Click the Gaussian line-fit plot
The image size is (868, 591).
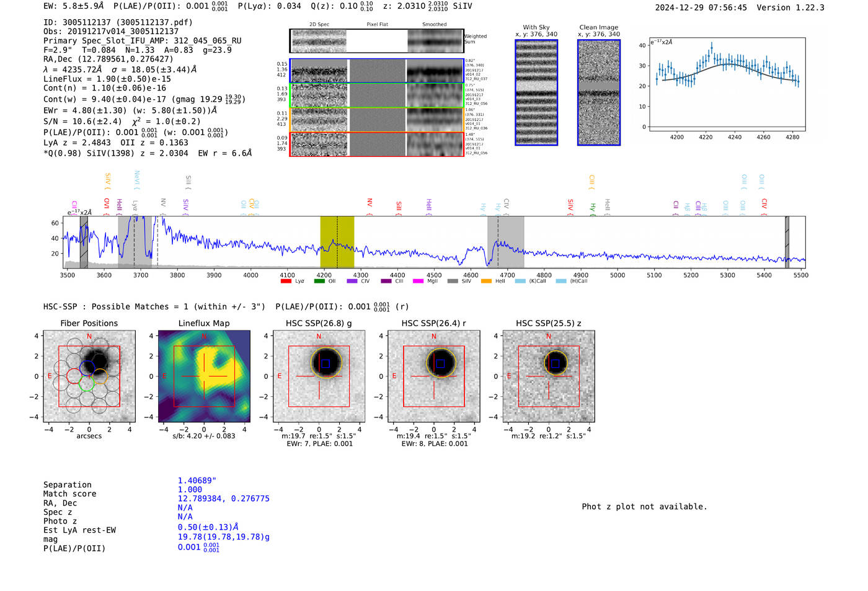tap(727, 84)
